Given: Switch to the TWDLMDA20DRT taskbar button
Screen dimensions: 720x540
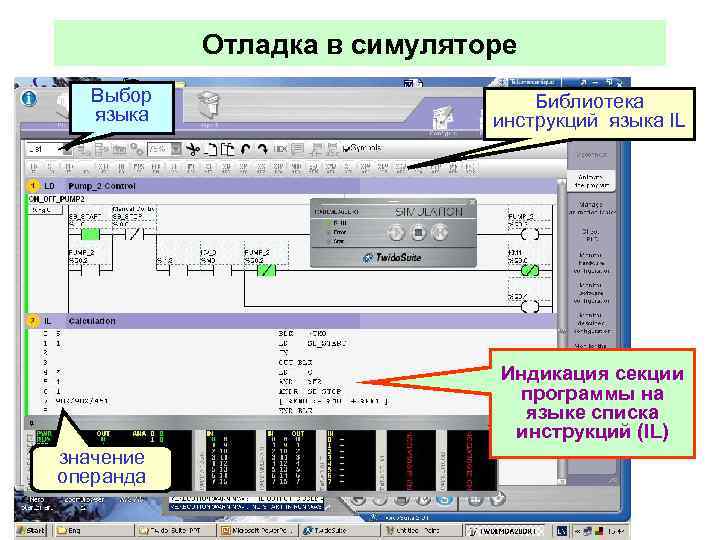Looking at the screenshot, I should pos(506,531).
